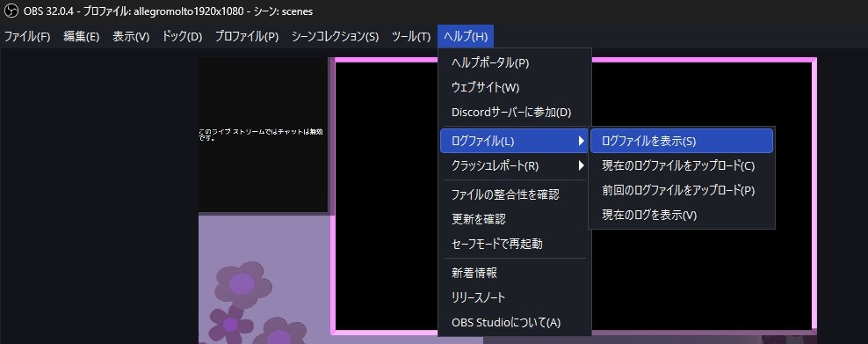Open the 表示(V) menu
This screenshot has height=344, width=868.
pos(131,37)
